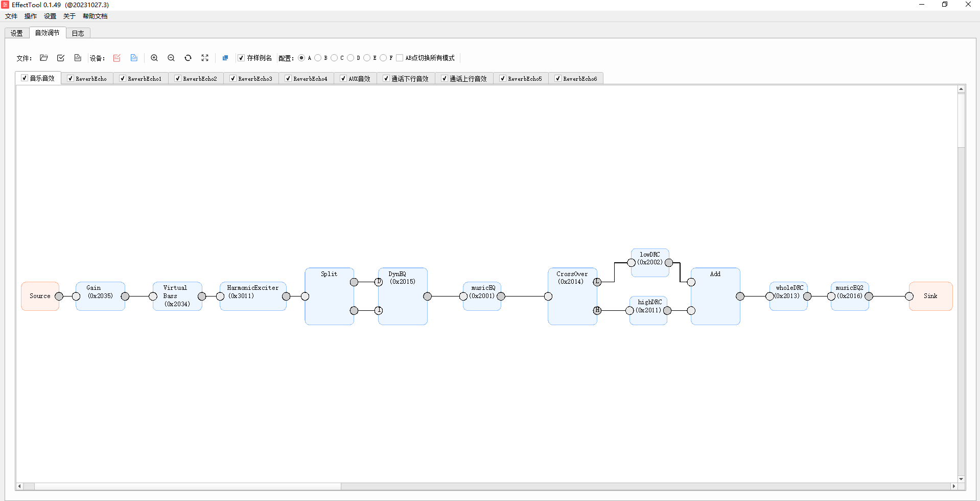
Task: Switch to the 日志 tab
Action: (78, 33)
